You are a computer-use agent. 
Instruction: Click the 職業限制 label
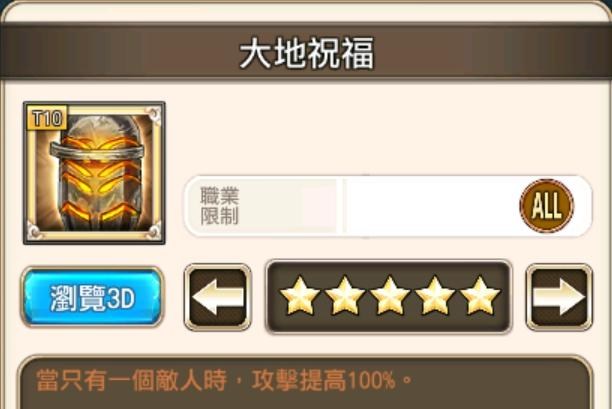tap(219, 206)
